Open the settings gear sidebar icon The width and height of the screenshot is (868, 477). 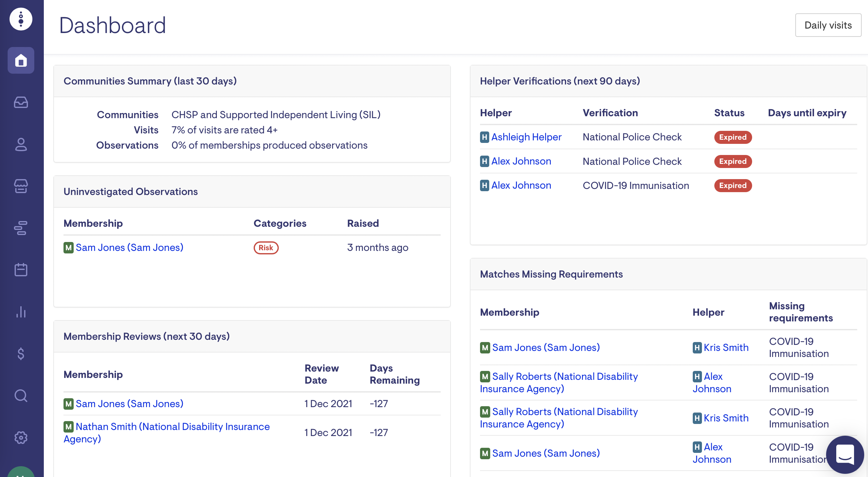click(21, 437)
